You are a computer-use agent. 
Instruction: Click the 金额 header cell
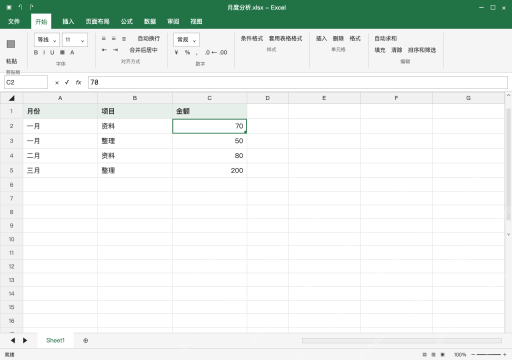[x=210, y=111]
